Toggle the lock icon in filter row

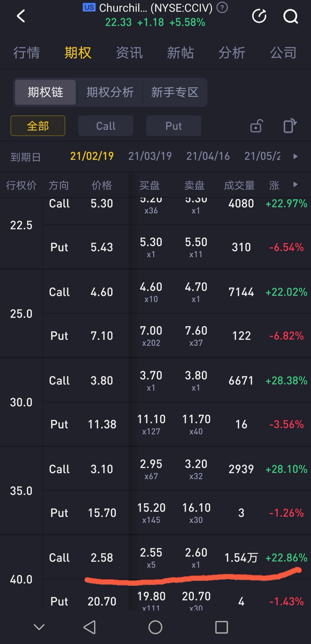point(257,126)
